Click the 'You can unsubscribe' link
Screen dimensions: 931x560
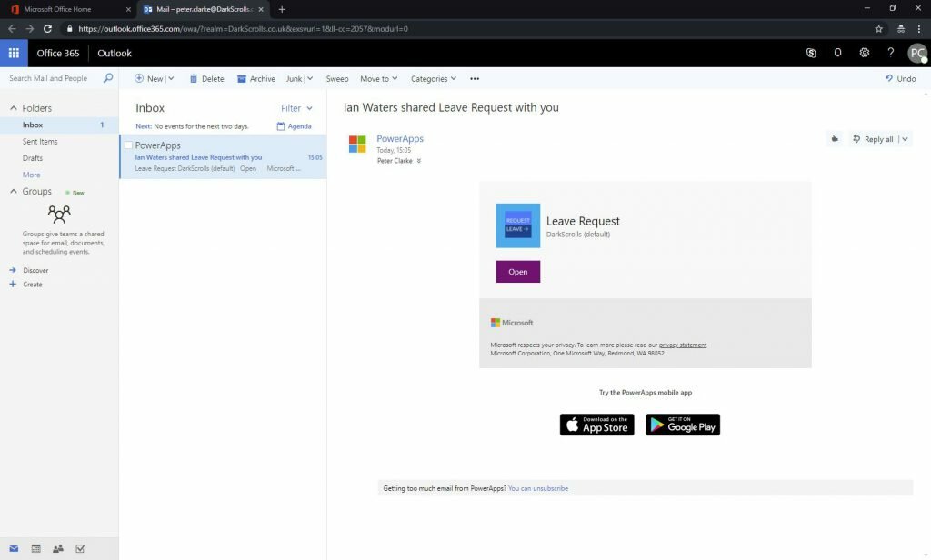538,488
